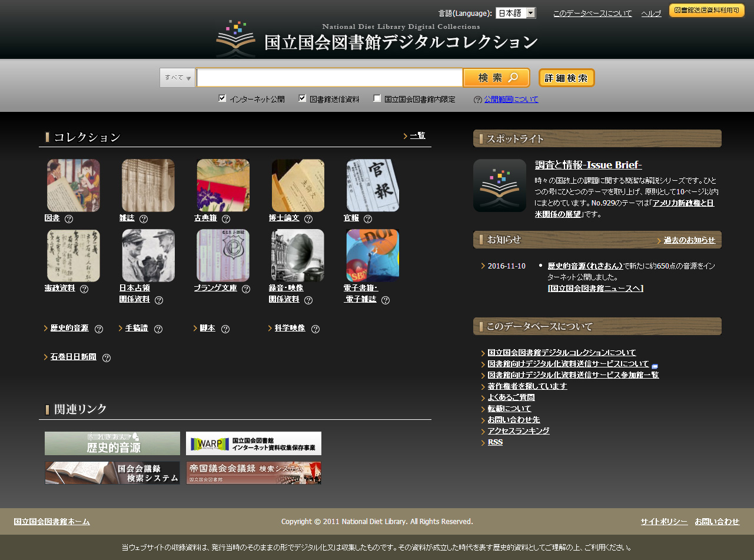Open the footer お問い合わせ link
This screenshot has width=754, height=560.
coord(717,522)
